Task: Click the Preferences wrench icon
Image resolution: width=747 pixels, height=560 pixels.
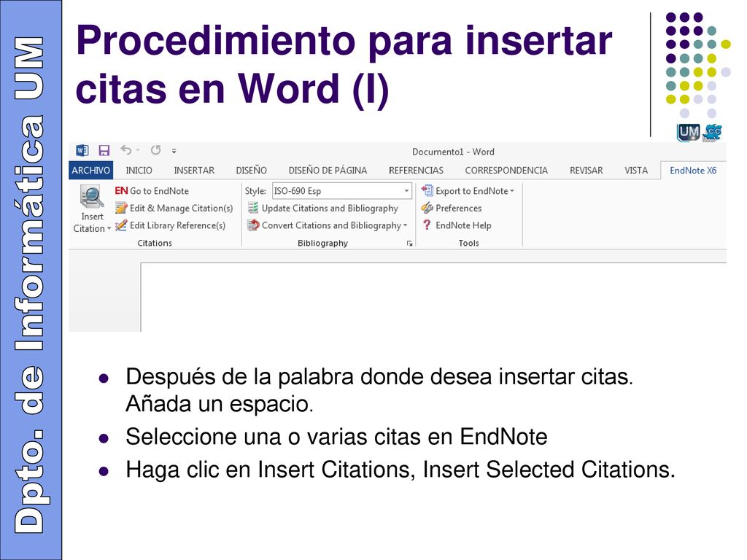Action: (427, 208)
